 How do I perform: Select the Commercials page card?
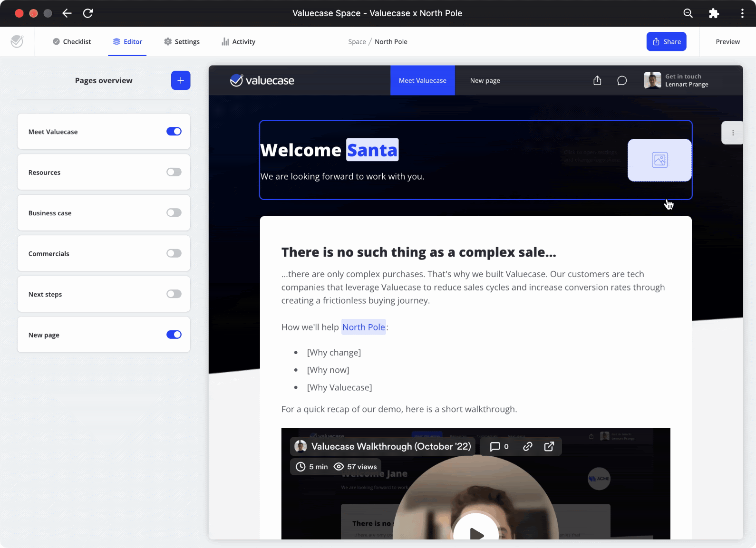click(x=104, y=253)
